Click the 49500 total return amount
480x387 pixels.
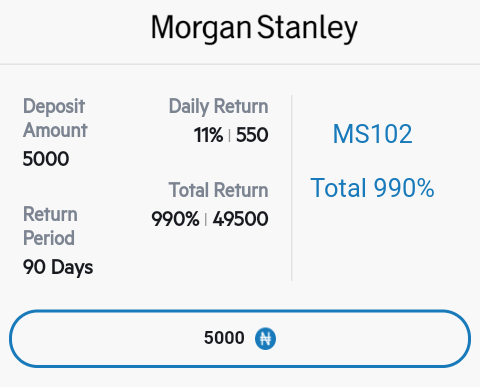coord(240,219)
